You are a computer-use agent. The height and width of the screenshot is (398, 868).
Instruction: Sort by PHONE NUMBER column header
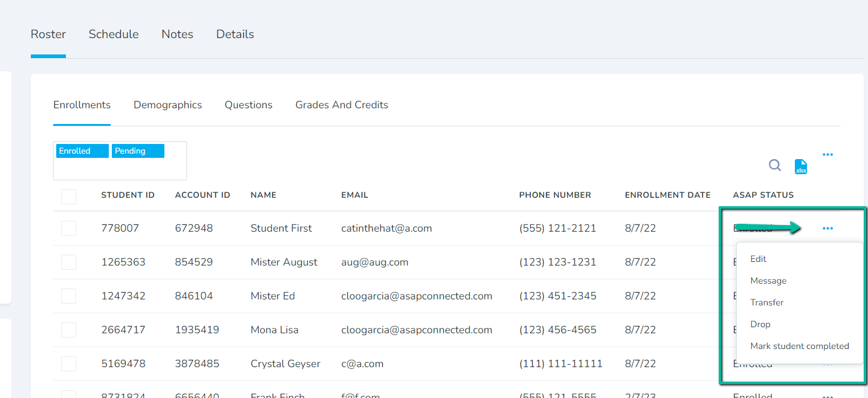555,195
